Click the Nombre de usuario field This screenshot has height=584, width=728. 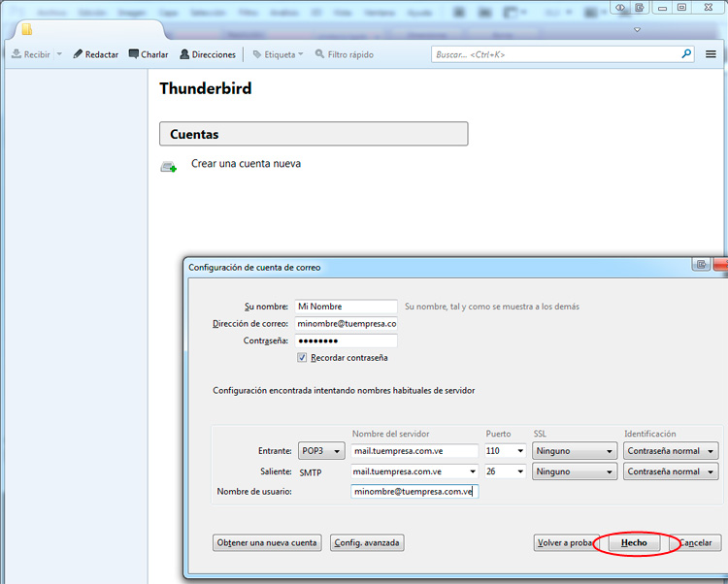[x=414, y=492]
